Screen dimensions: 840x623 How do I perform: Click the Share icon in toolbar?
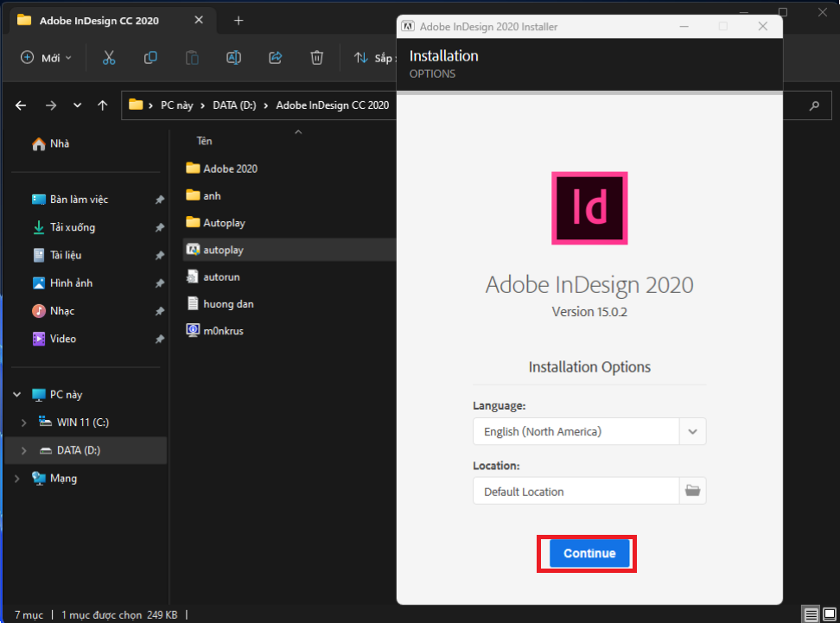(276, 58)
